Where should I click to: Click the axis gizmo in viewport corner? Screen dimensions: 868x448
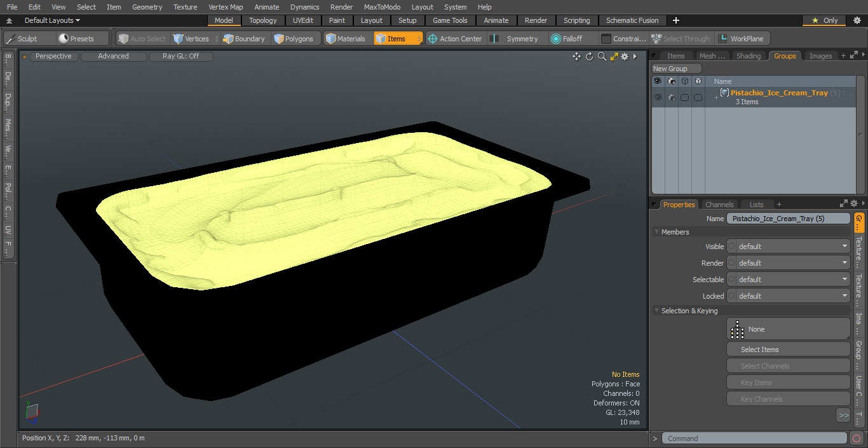[x=32, y=412]
